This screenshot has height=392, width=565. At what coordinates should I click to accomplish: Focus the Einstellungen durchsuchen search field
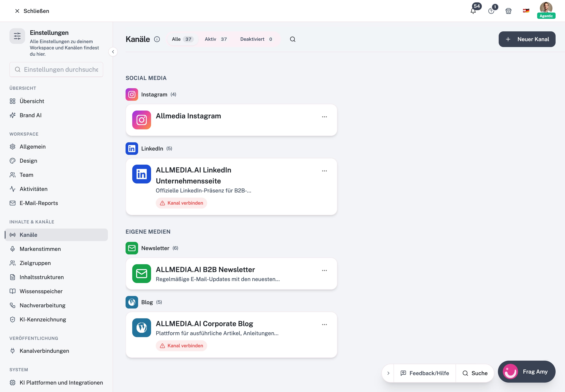click(x=56, y=70)
